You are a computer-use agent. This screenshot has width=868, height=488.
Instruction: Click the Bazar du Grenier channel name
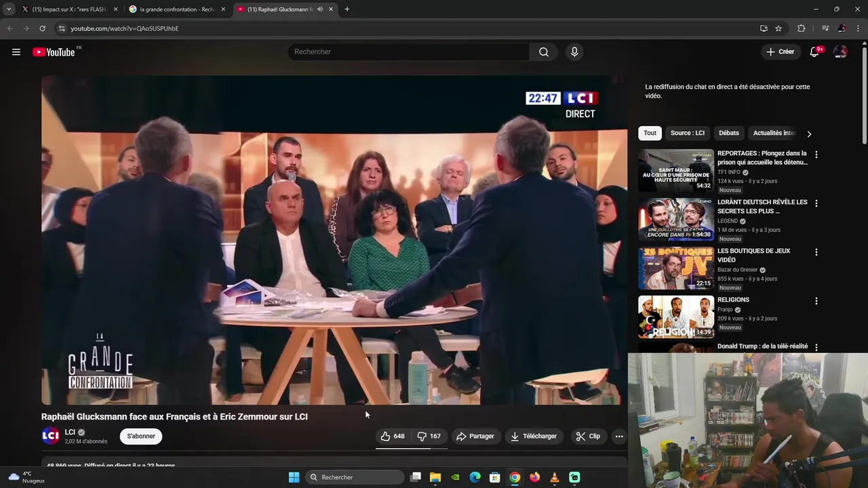pos(738,270)
